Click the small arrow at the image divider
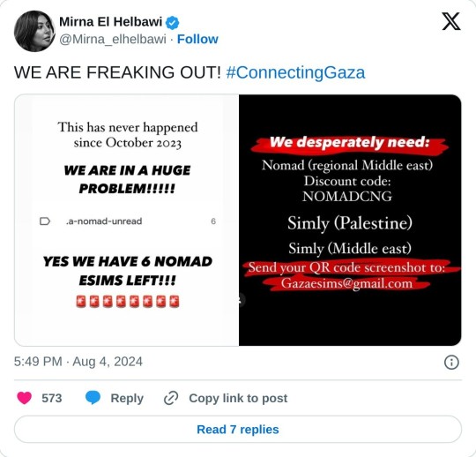This screenshot has width=476, height=457. 240,300
